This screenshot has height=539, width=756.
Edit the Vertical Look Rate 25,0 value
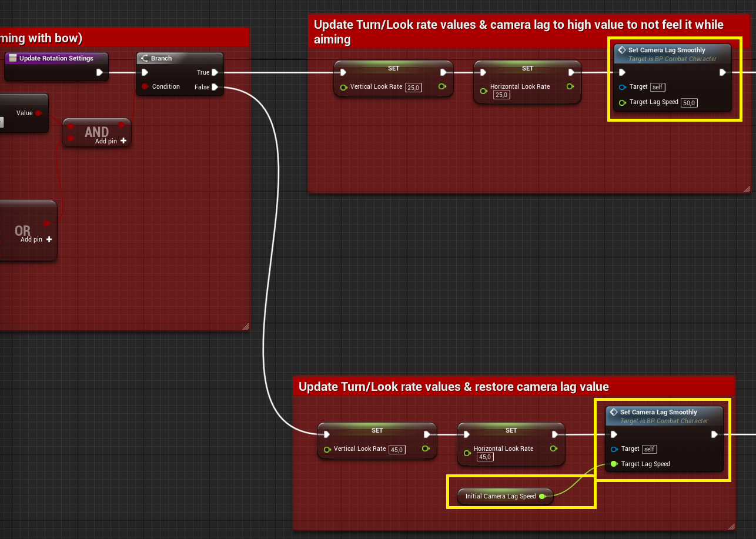[x=413, y=88]
